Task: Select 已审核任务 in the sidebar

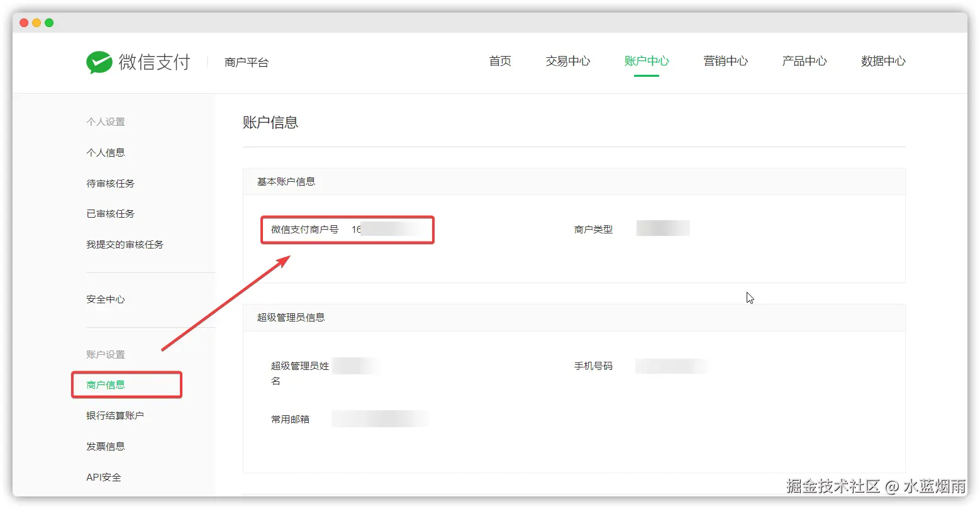Action: (x=111, y=214)
